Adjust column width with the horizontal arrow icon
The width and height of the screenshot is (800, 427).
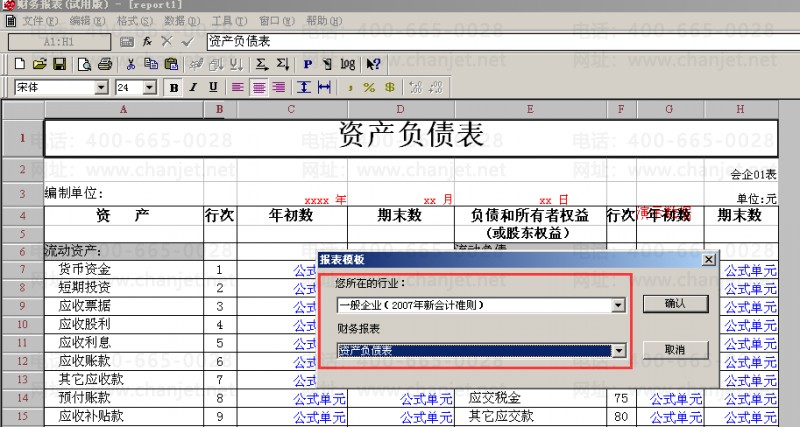click(x=324, y=87)
